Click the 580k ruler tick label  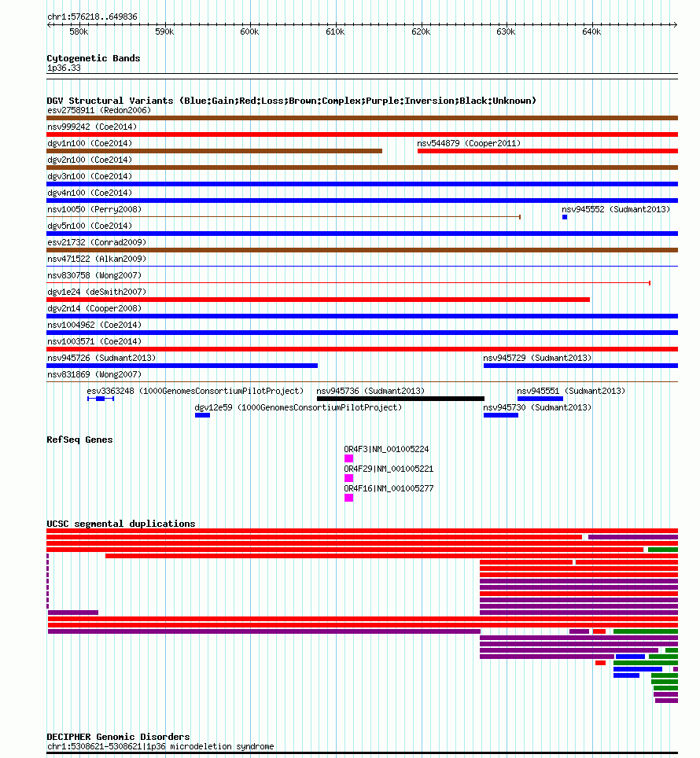pyautogui.click(x=79, y=32)
